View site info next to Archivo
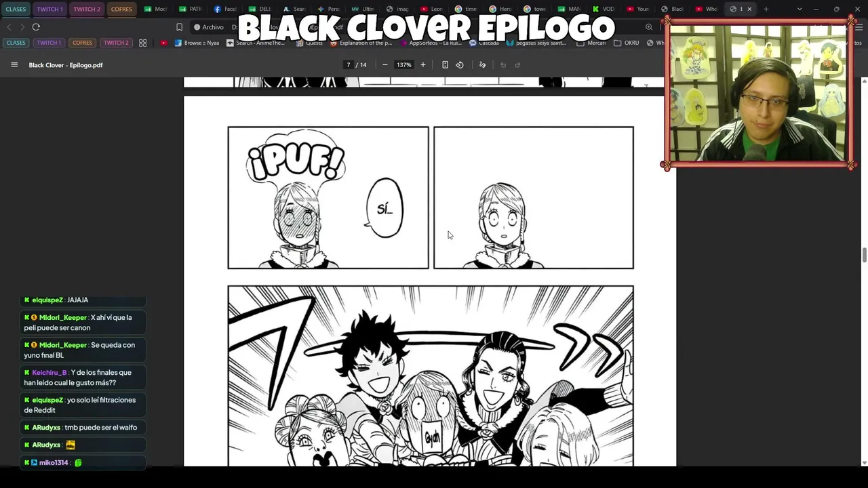Viewport: 868px width, 488px height. click(197, 27)
